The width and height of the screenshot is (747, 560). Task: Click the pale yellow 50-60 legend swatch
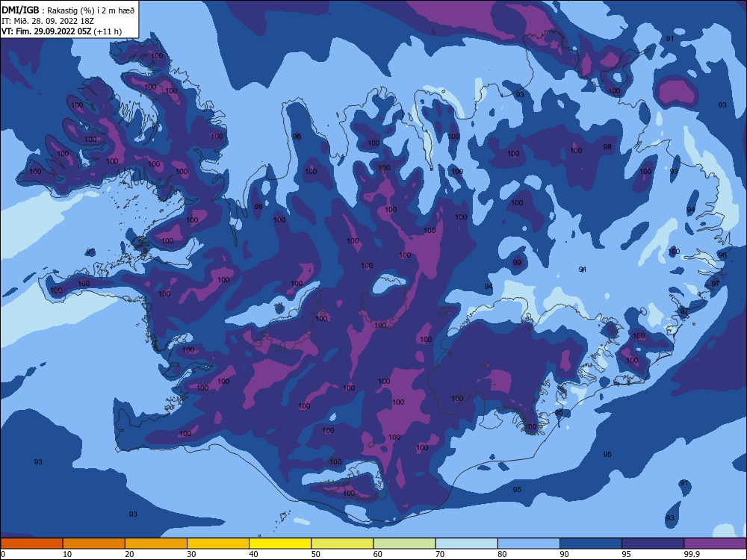(x=342, y=544)
